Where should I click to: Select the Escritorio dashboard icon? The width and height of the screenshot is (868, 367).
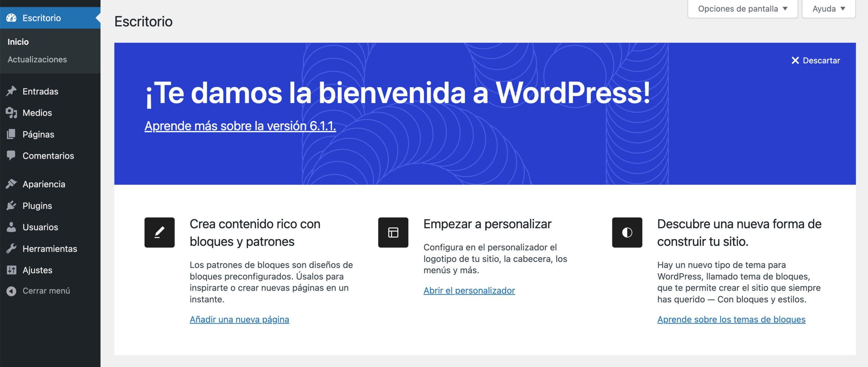pos(12,18)
